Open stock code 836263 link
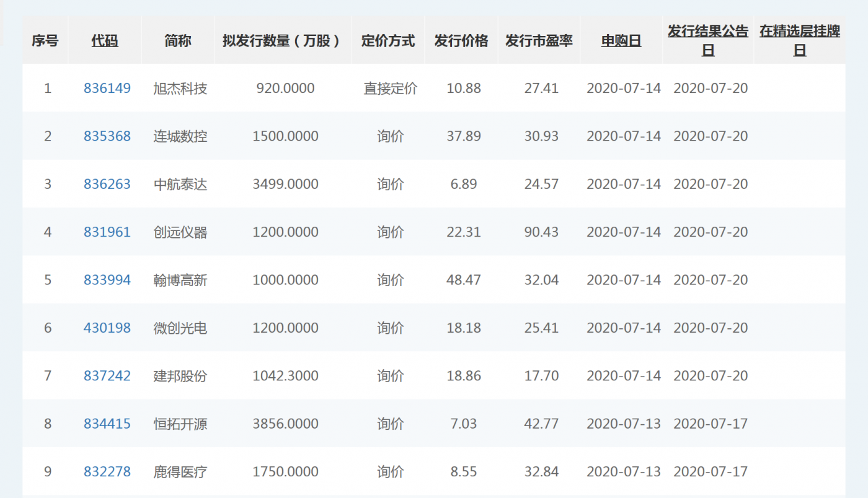This screenshot has height=498, width=868. tap(107, 184)
